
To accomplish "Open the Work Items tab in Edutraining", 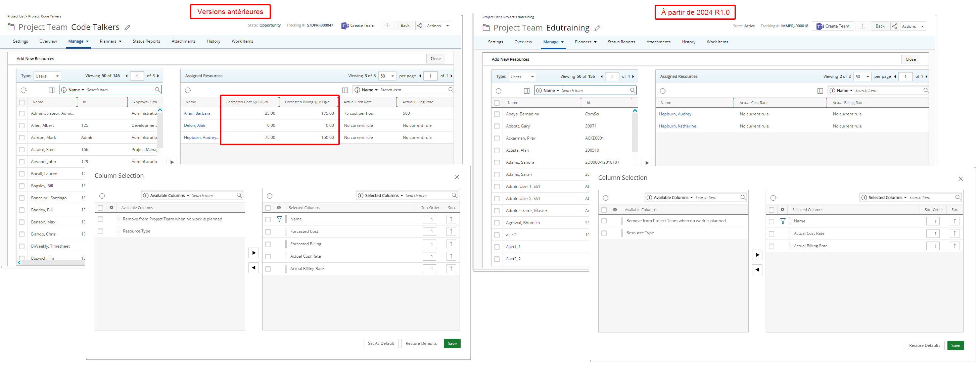I will tap(717, 42).
